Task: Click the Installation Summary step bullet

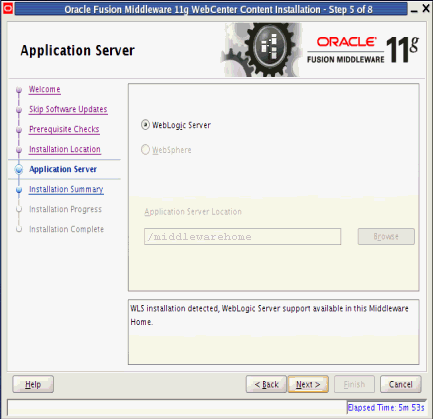Action: coord(19,190)
